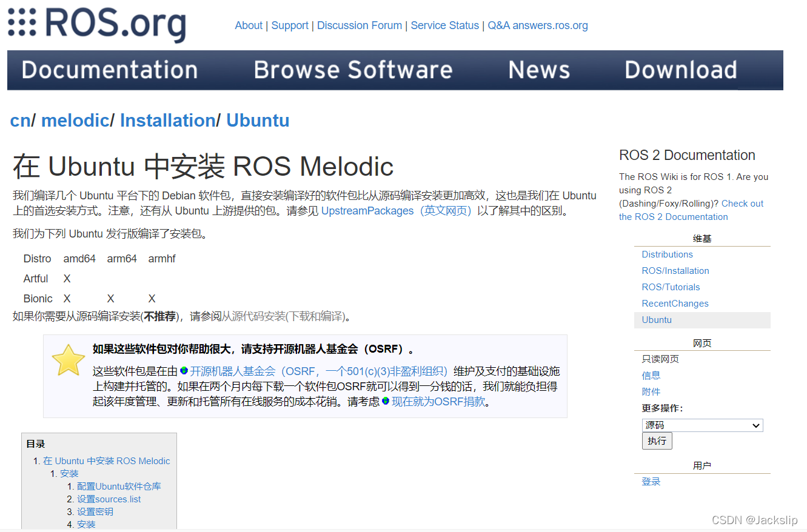Click the melodic breadcrumb

click(75, 121)
